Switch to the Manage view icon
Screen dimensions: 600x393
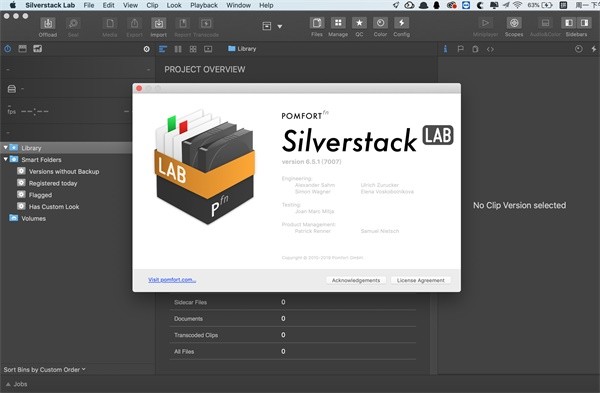coord(338,23)
